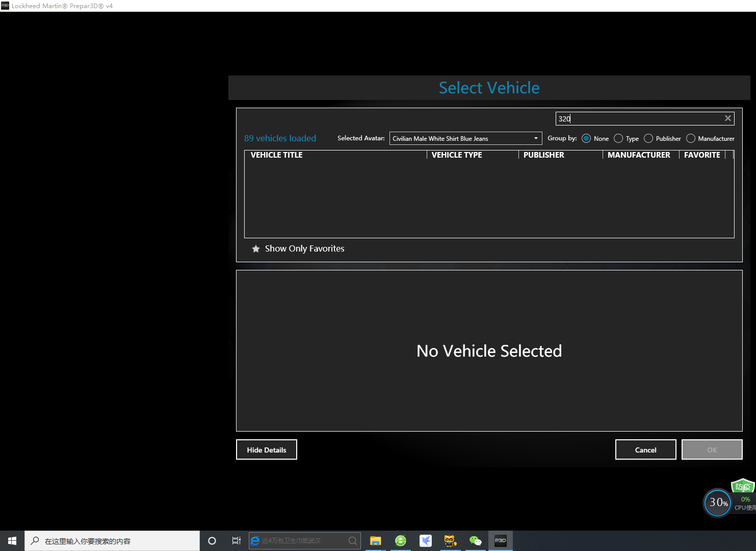756x551 pixels.
Task: Sort by the PUBLISHER column header
Action: [x=561, y=155]
